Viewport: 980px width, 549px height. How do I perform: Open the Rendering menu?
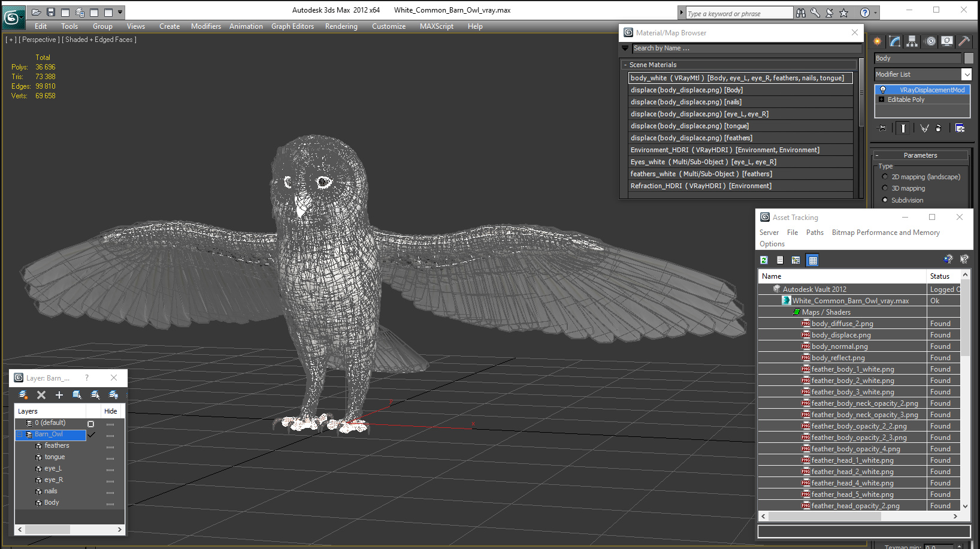coord(341,26)
